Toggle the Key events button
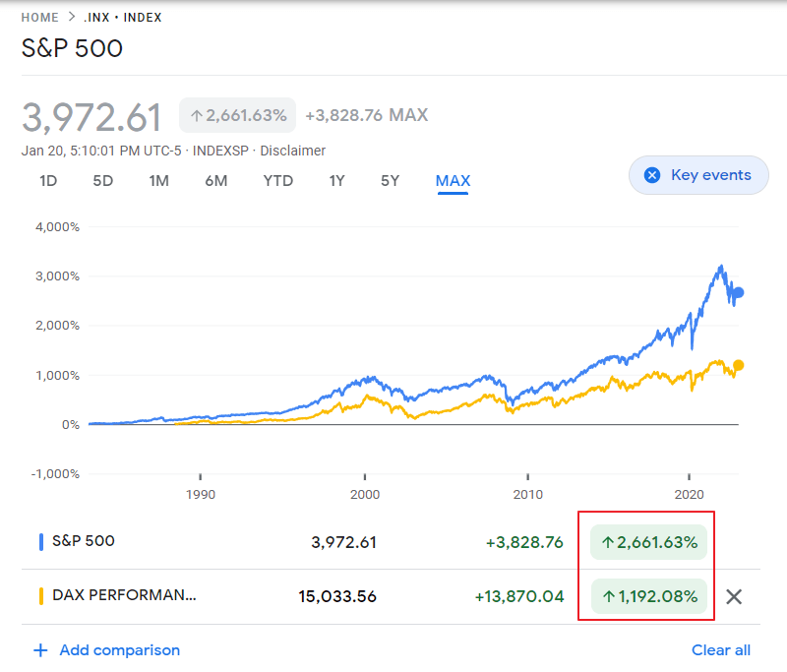 click(x=698, y=175)
